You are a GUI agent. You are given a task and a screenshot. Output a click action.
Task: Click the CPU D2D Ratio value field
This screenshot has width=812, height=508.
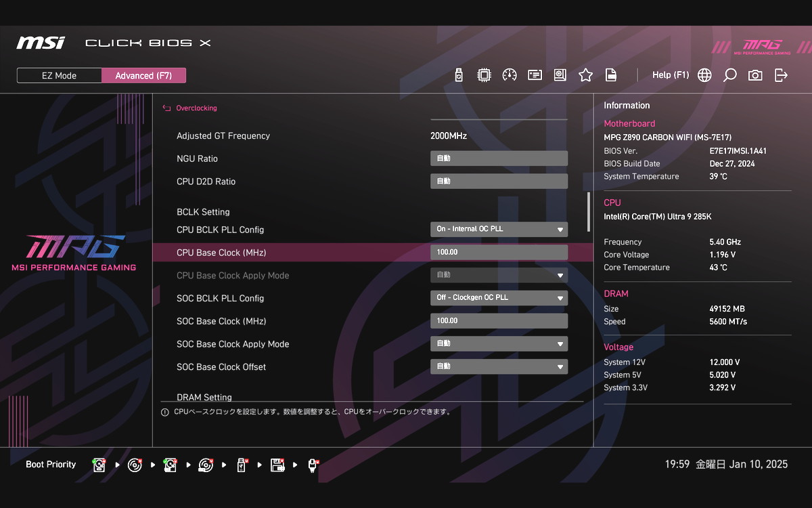pyautogui.click(x=499, y=181)
